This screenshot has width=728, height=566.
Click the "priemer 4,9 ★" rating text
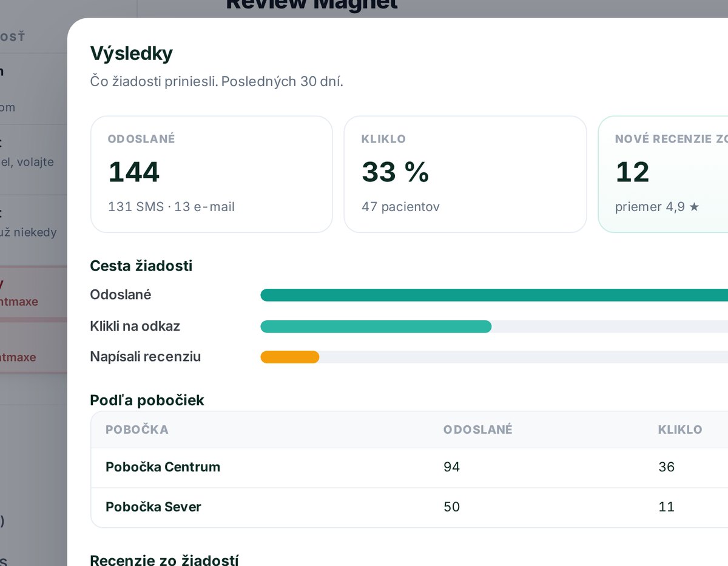pos(657,207)
